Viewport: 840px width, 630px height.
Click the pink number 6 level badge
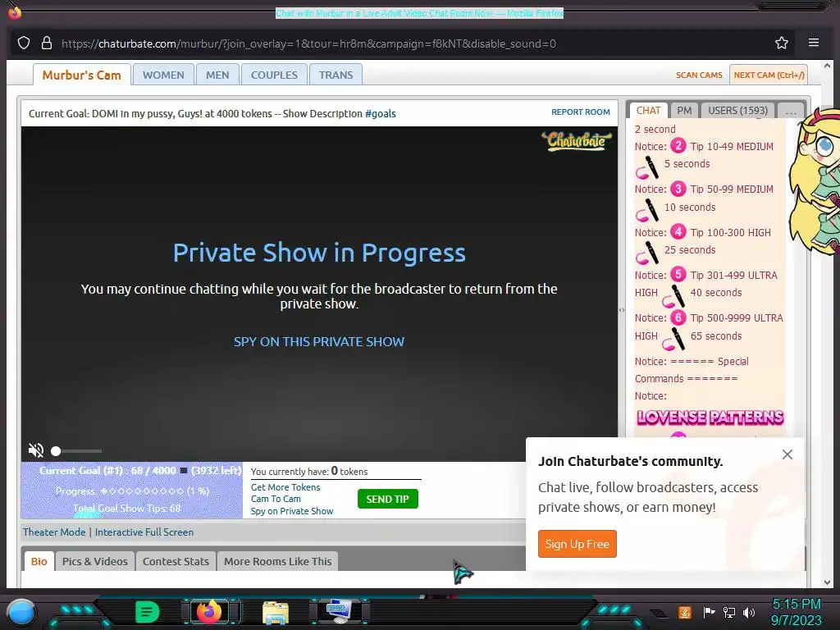(678, 317)
